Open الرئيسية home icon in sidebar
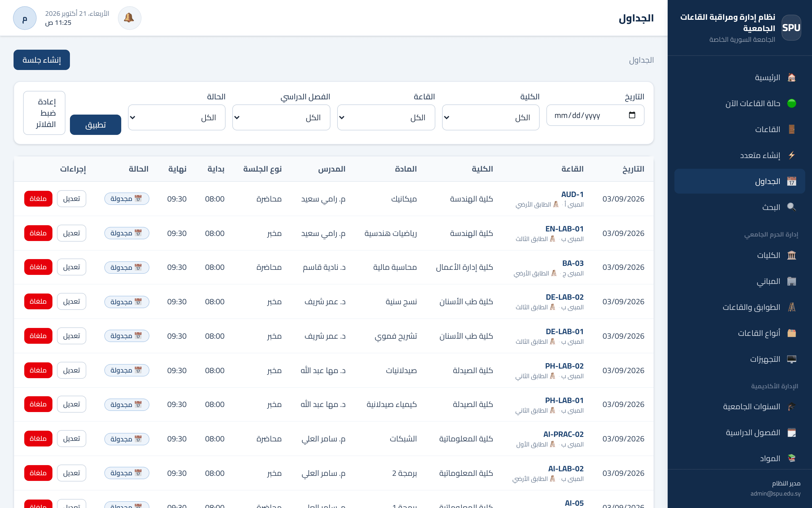 [791, 78]
